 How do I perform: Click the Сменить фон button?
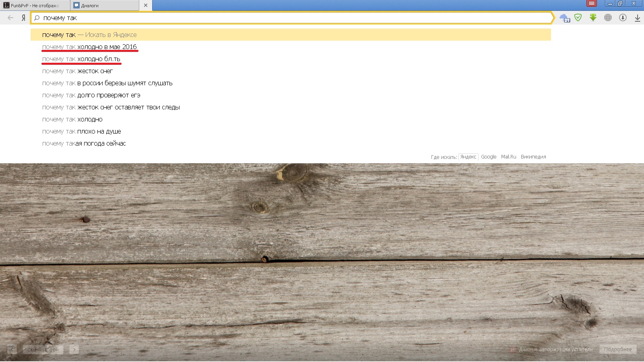pyautogui.click(x=43, y=350)
